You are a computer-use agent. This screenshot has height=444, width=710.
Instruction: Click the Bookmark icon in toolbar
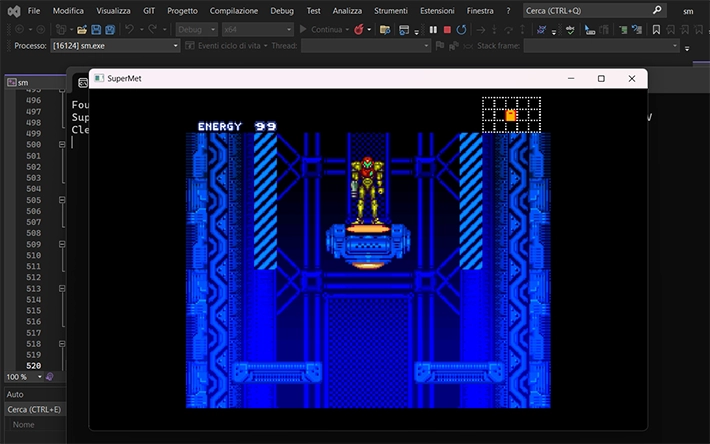point(656,30)
